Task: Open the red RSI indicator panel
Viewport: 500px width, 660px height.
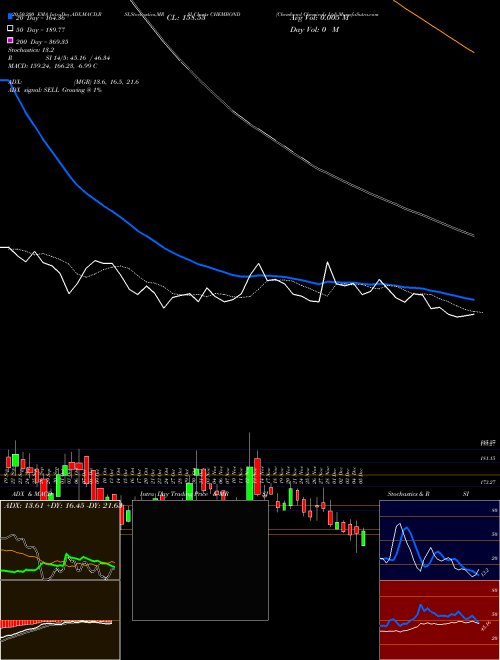Action: [439, 620]
